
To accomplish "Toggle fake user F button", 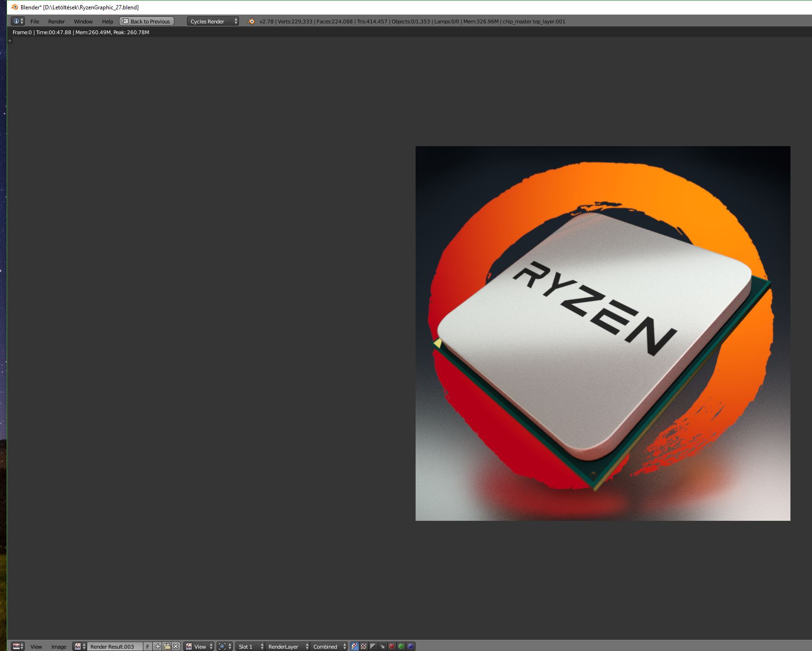I will click(x=148, y=646).
